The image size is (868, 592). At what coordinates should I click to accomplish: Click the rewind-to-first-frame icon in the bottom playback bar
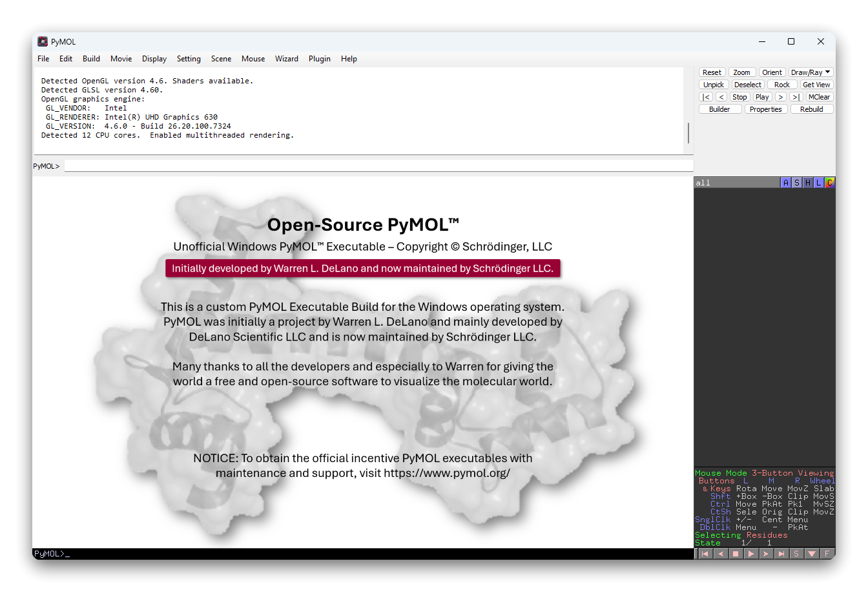(705, 554)
